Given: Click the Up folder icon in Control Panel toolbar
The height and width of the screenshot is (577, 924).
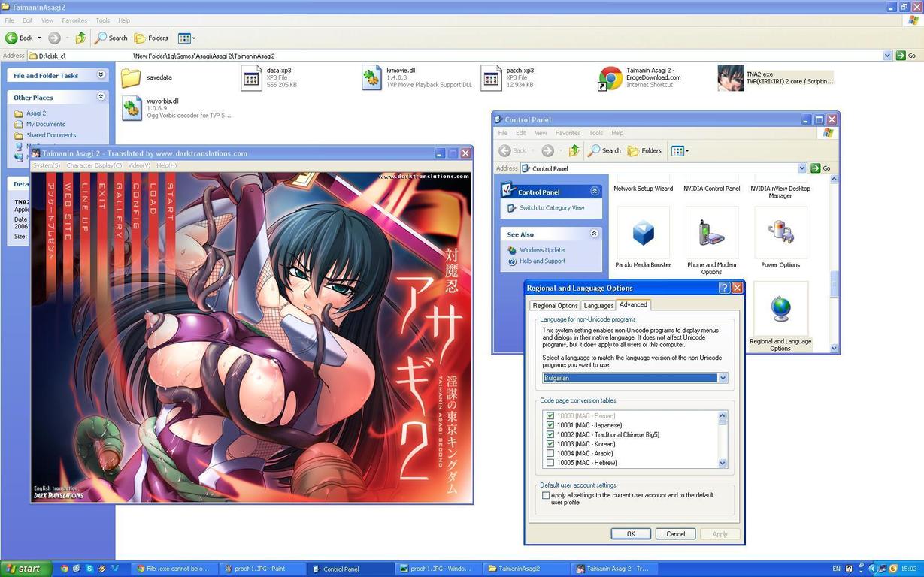Looking at the screenshot, I should (574, 150).
